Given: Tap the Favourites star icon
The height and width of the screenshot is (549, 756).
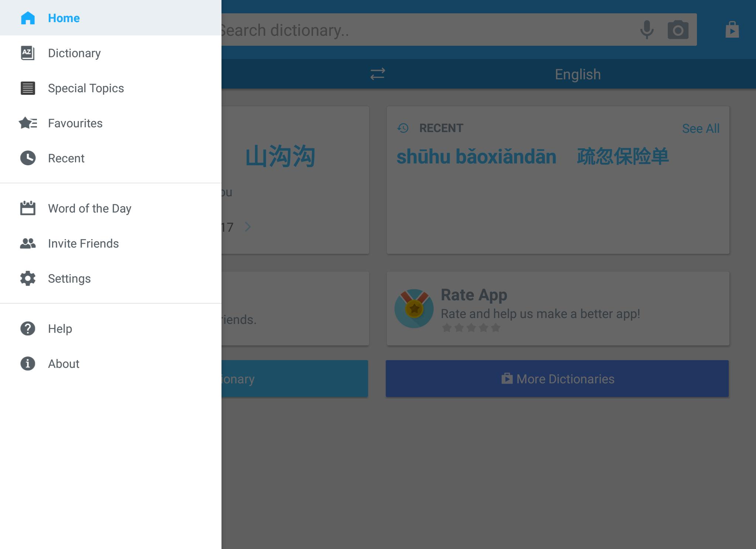Looking at the screenshot, I should [x=28, y=123].
